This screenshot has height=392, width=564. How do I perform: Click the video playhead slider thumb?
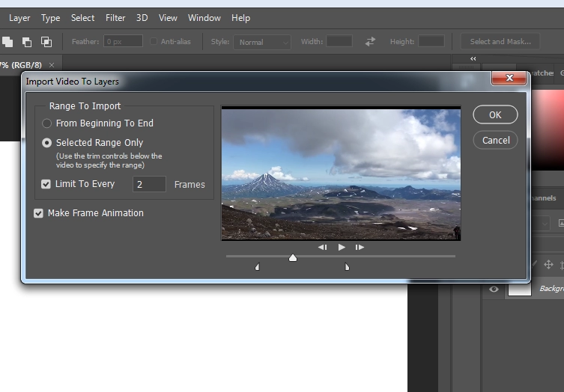pos(293,257)
